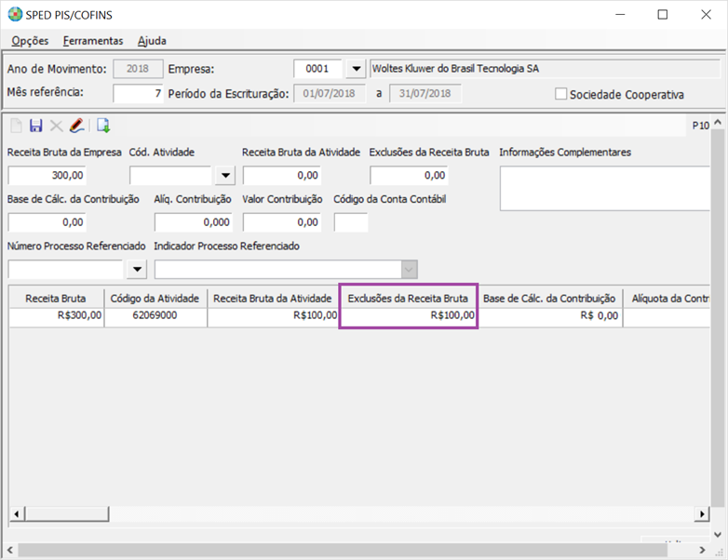Expand the Cód. Atividade dropdown
Viewport: 728px width, 560px height.
225,176
